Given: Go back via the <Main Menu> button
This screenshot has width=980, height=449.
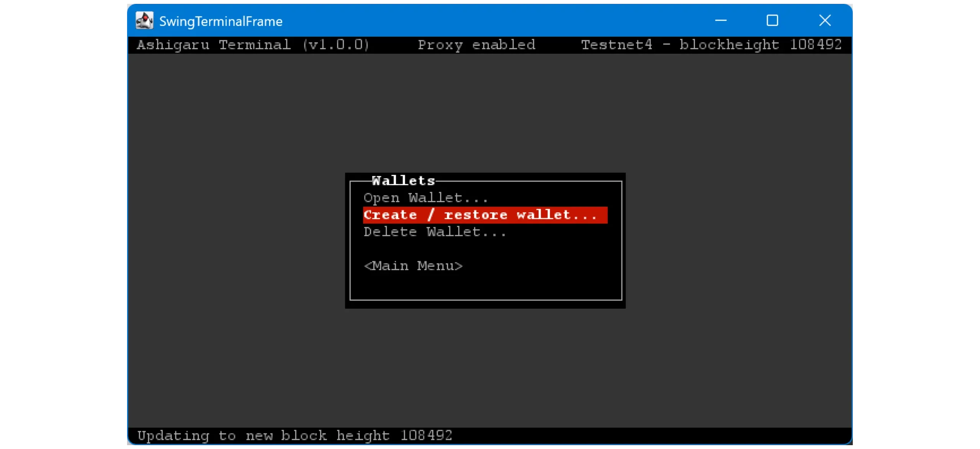Looking at the screenshot, I should 413,265.
